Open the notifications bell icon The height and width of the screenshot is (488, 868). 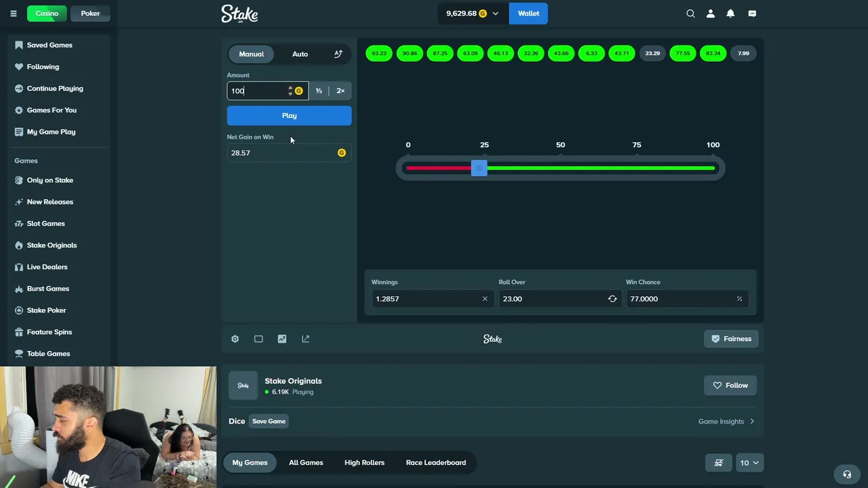tap(730, 14)
